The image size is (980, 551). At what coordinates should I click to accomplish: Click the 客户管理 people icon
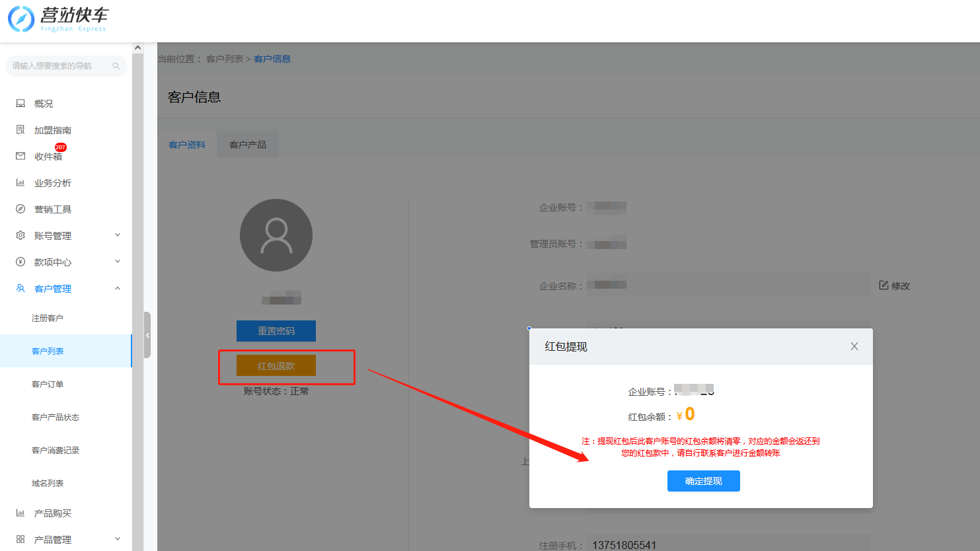click(20, 289)
